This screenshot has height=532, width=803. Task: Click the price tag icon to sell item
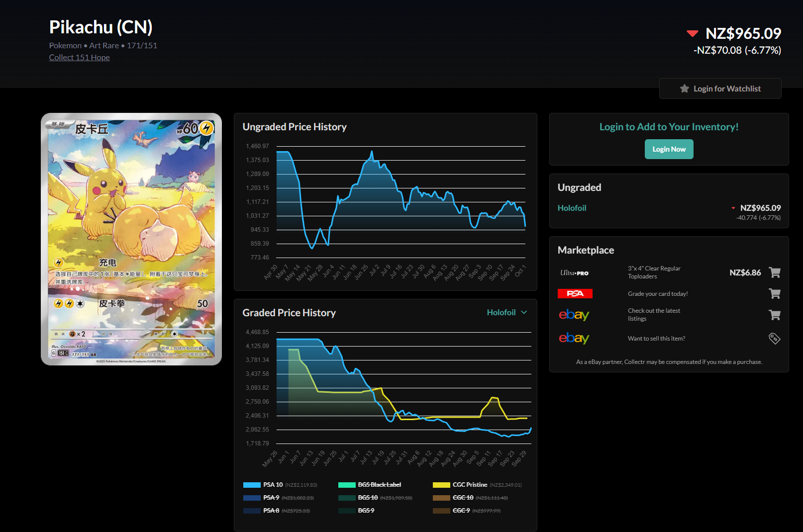(x=774, y=339)
